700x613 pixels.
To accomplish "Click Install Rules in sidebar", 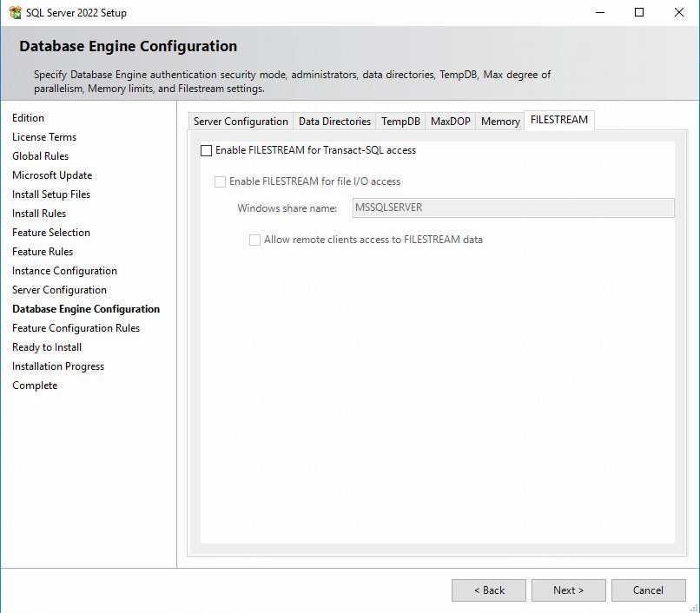I will pos(39,214).
